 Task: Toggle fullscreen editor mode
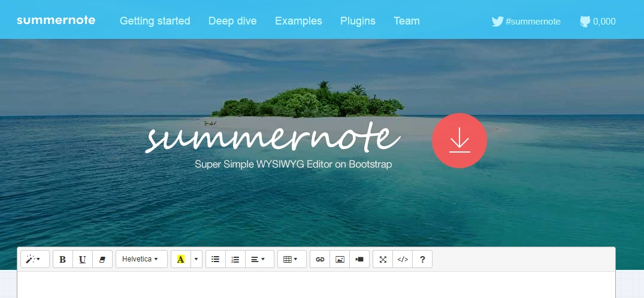(383, 260)
